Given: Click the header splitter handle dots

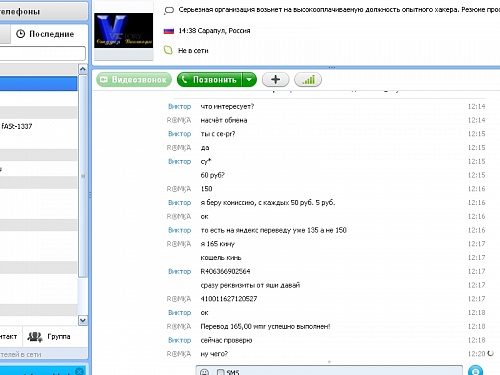Looking at the screenshot, I should point(332,67).
